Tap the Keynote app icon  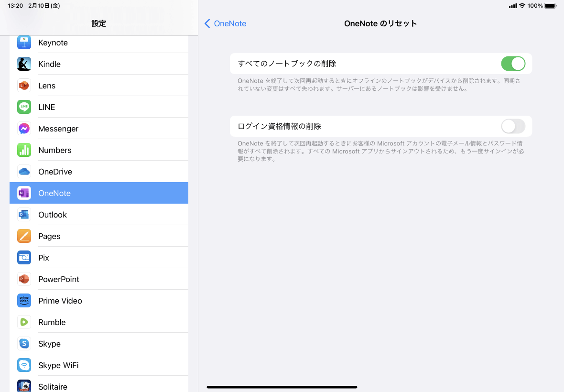pos(24,43)
